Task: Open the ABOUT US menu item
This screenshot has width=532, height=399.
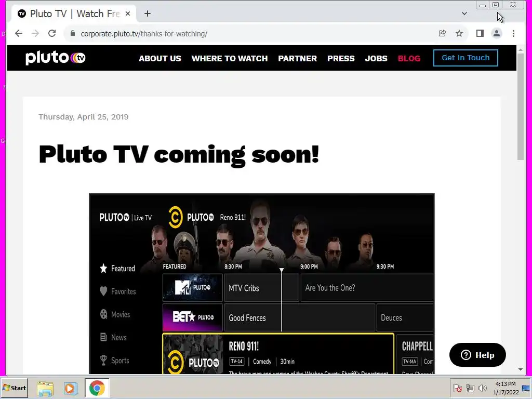Action: [160, 58]
